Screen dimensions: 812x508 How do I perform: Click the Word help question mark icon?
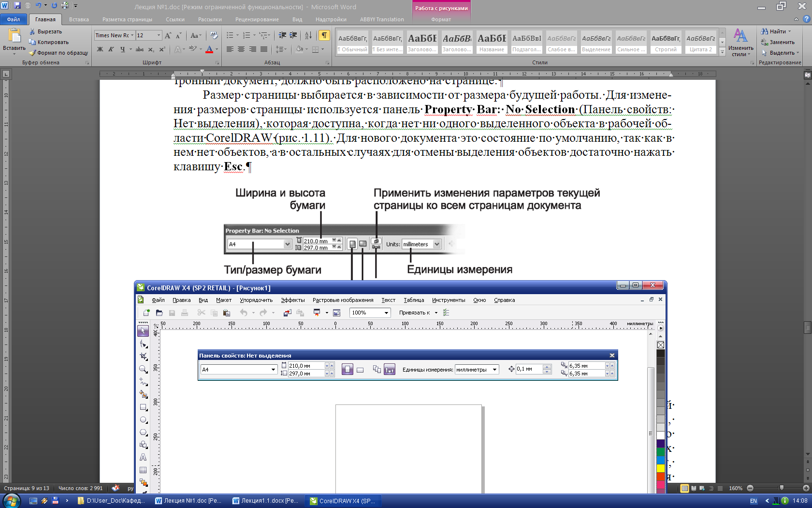(x=806, y=19)
